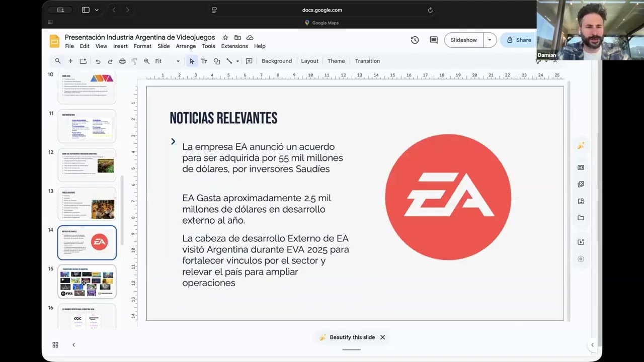Reload the page in the browser
The width and height of the screenshot is (644, 362).
(x=430, y=10)
